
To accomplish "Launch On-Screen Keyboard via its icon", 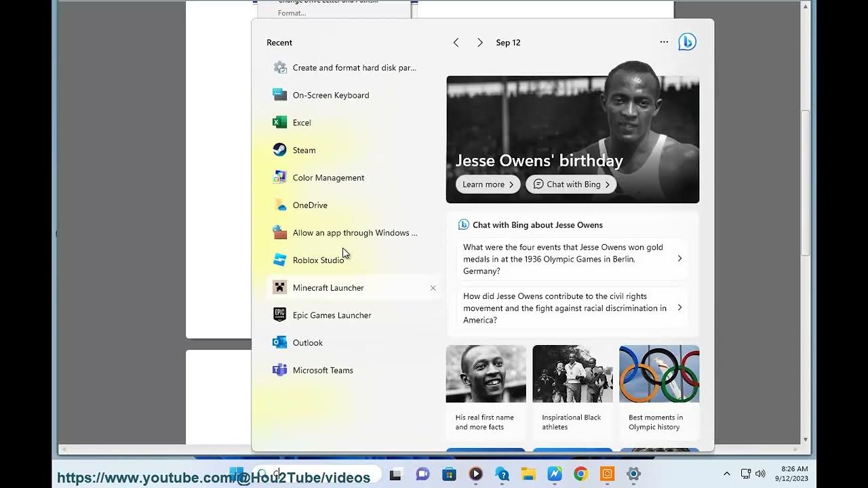I will 279,95.
